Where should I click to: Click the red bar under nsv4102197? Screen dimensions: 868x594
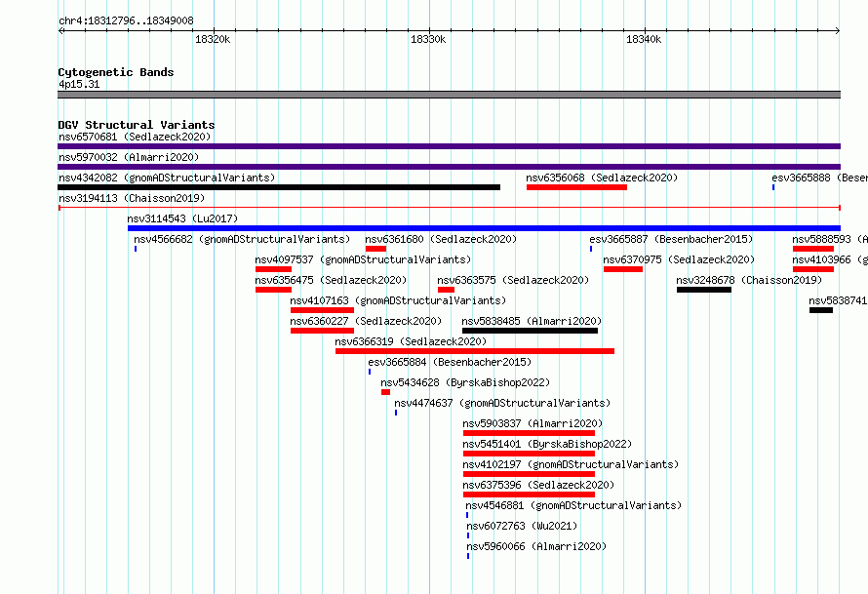click(529, 474)
